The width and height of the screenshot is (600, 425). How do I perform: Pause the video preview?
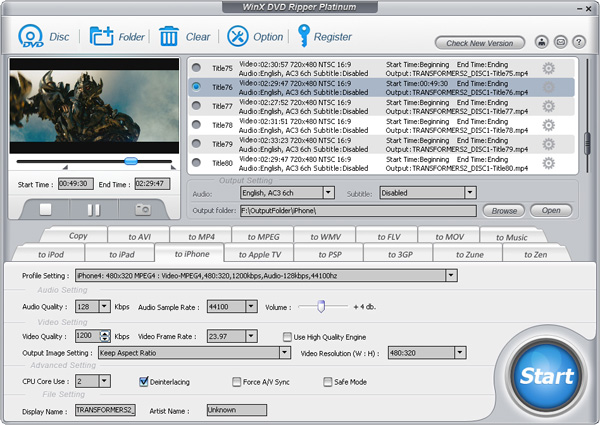click(x=94, y=210)
